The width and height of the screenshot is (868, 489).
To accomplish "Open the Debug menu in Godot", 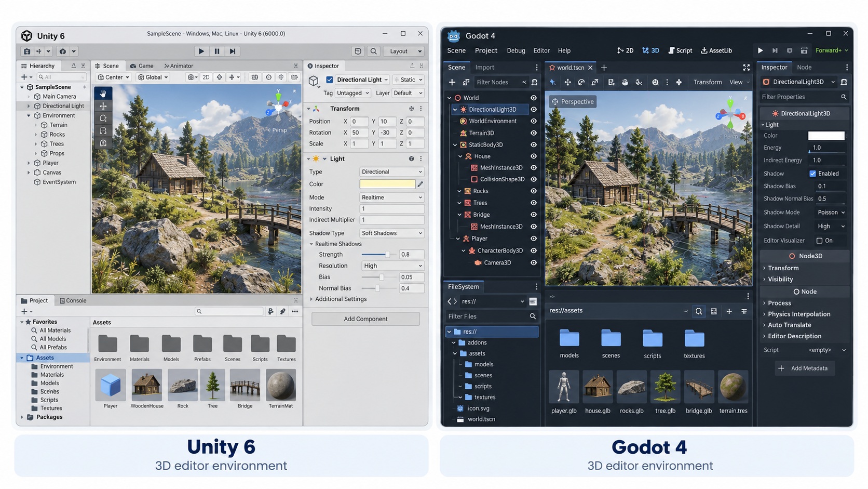I will 516,50.
